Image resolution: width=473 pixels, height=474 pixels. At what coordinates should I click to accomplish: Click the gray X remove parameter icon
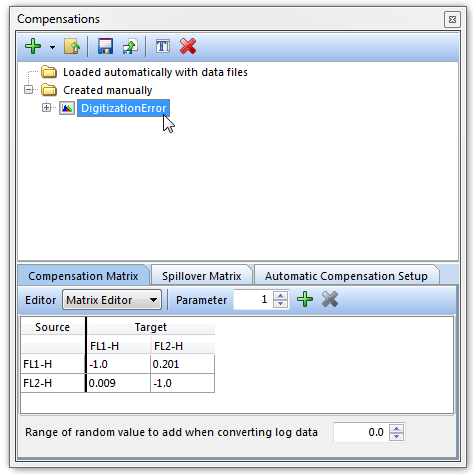[x=330, y=299]
